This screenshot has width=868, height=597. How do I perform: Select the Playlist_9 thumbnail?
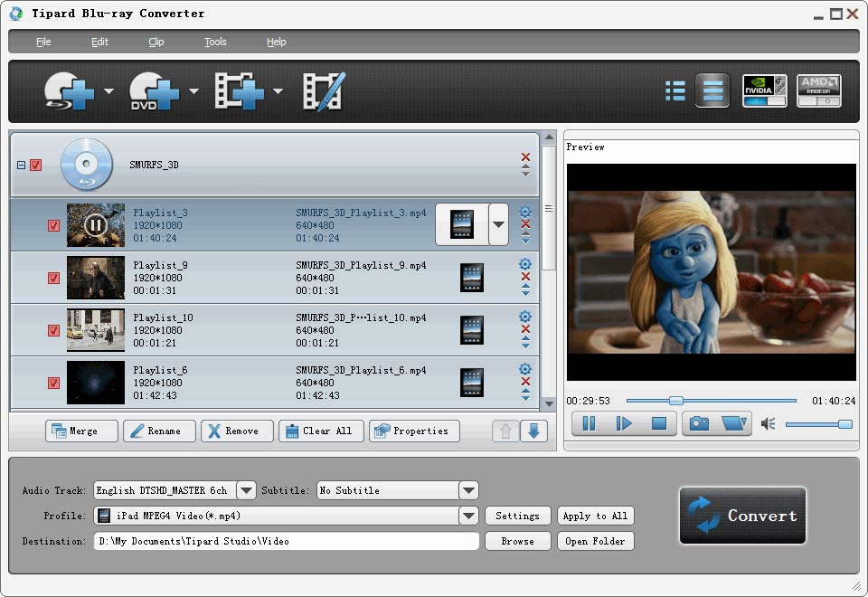point(96,278)
